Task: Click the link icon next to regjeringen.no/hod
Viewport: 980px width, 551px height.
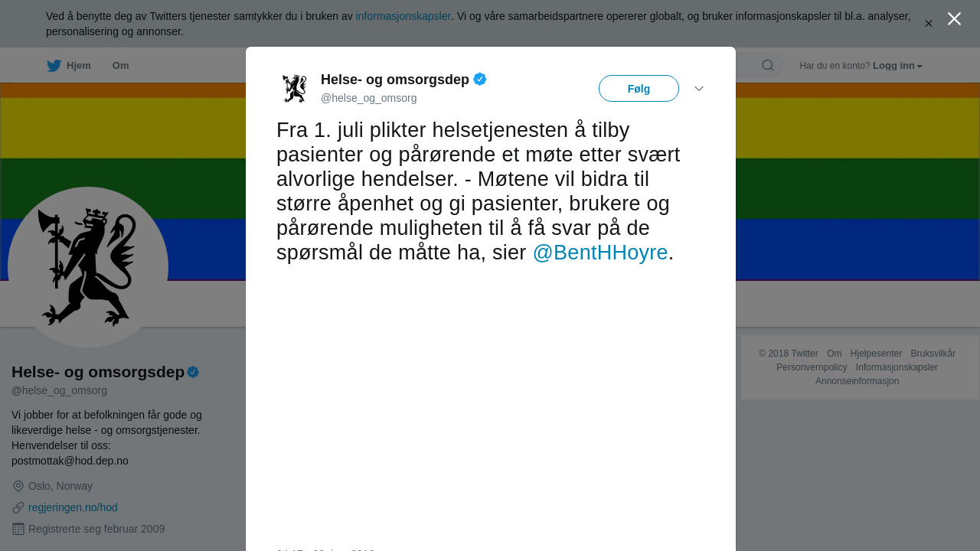Action: click(x=18, y=507)
